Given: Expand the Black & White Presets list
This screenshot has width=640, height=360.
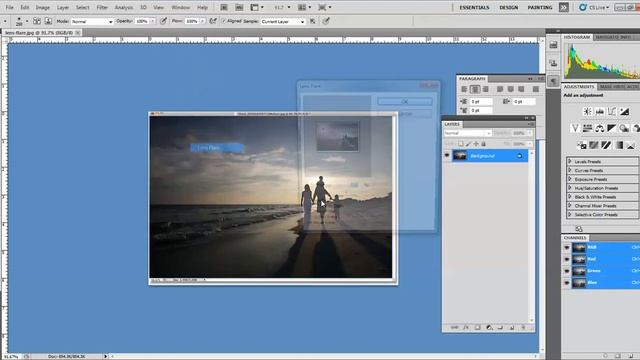Looking at the screenshot, I should (x=570, y=197).
